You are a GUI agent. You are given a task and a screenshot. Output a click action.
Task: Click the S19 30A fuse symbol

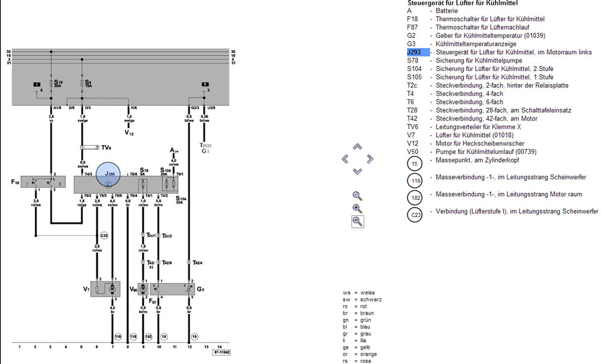tap(51, 82)
